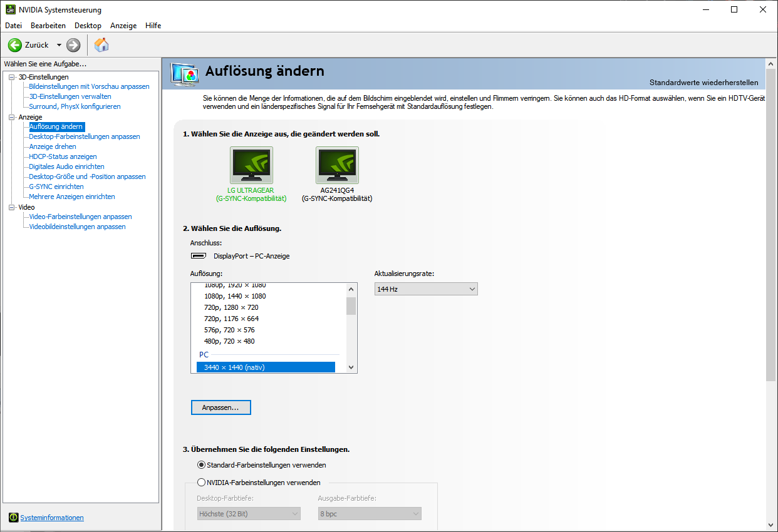778x532 pixels.
Task: Open the Hilfe menu
Action: point(153,26)
